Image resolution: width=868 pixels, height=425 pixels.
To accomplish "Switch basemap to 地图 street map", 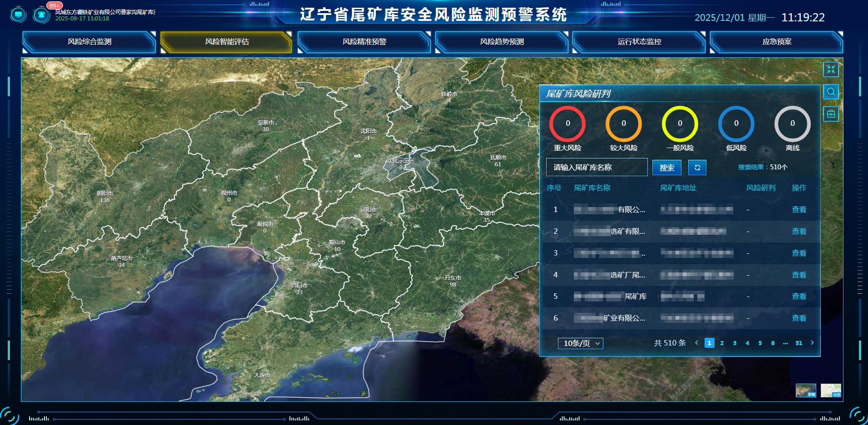I will [x=830, y=391].
